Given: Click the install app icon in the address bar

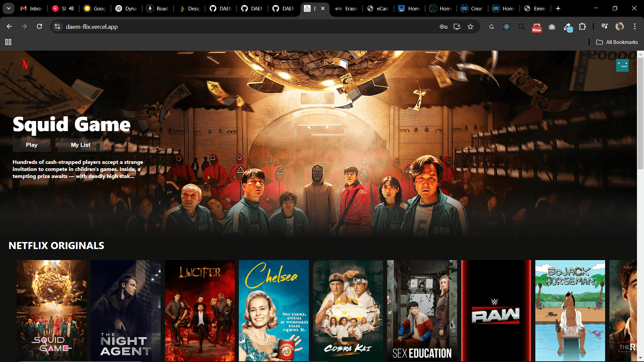Looking at the screenshot, I should click(x=457, y=27).
